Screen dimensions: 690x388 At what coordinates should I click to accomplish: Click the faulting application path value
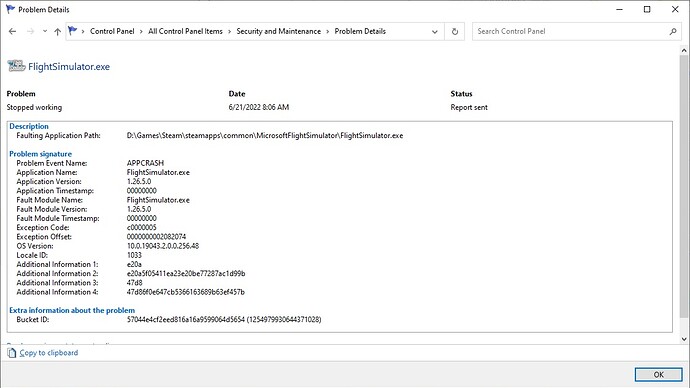(x=265, y=135)
